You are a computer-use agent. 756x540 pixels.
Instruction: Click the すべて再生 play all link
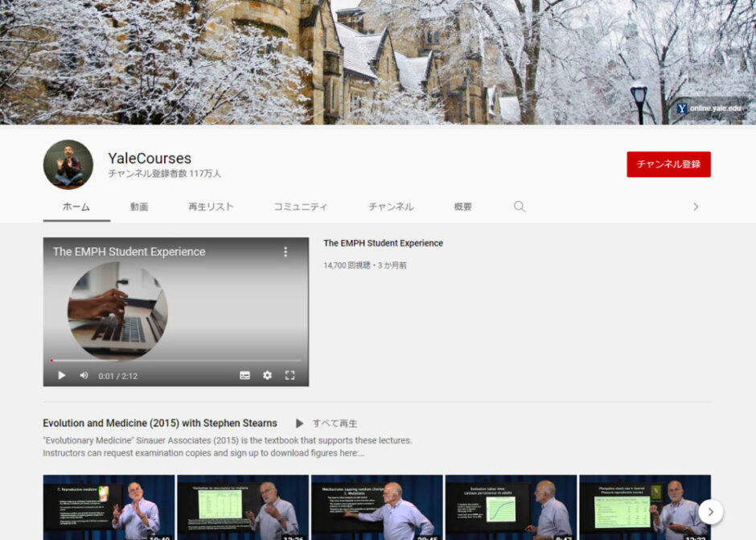[335, 423]
